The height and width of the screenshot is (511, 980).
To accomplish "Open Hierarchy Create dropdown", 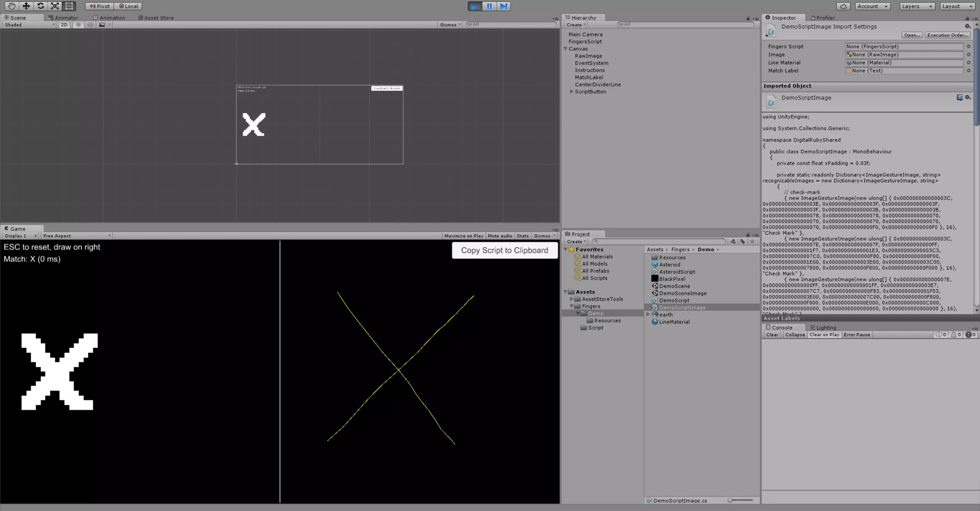I will (x=576, y=24).
